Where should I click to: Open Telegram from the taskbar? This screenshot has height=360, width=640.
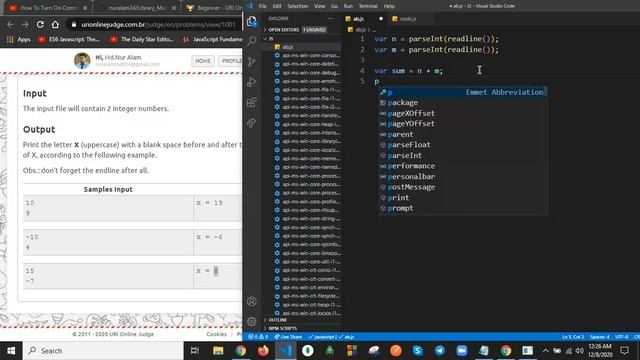[440, 351]
